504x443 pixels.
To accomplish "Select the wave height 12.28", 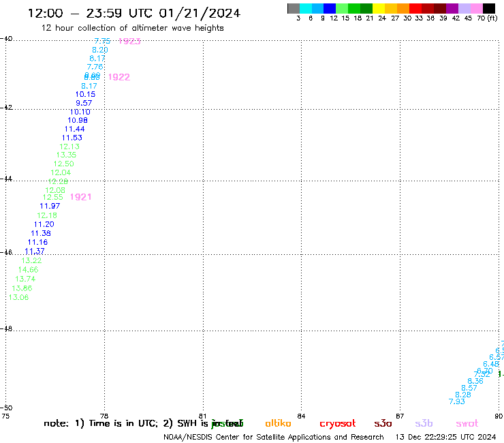I will point(58,181).
